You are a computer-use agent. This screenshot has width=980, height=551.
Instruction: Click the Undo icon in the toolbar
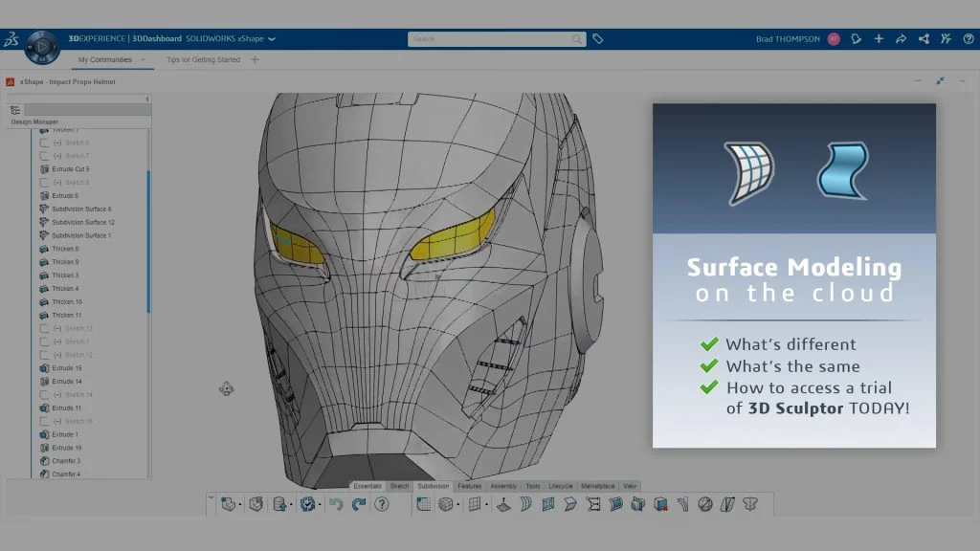[x=336, y=503]
